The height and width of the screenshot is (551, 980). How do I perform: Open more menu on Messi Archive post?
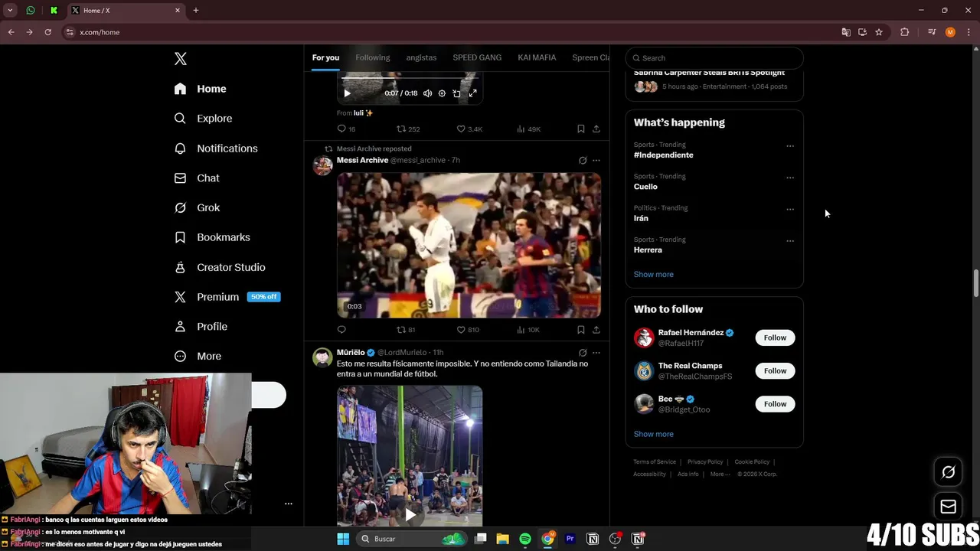point(596,161)
